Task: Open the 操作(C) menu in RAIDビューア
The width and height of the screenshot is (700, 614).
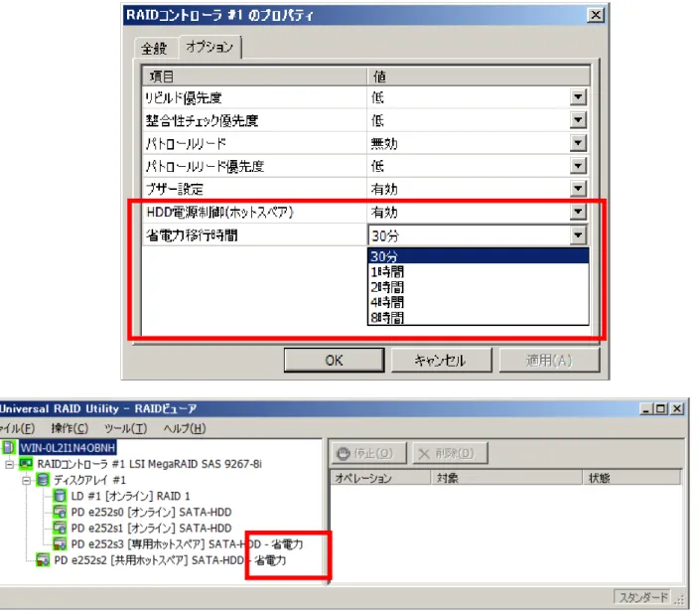Action: 70,428
